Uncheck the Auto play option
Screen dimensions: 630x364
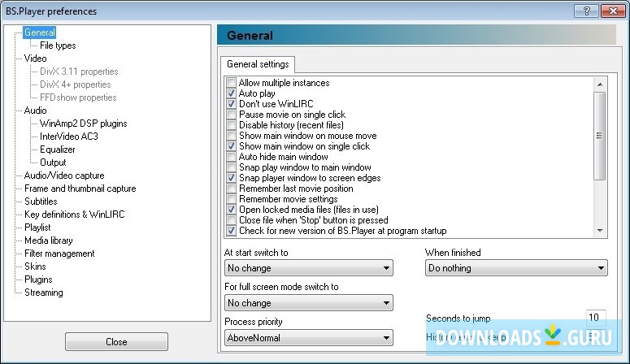click(x=231, y=93)
